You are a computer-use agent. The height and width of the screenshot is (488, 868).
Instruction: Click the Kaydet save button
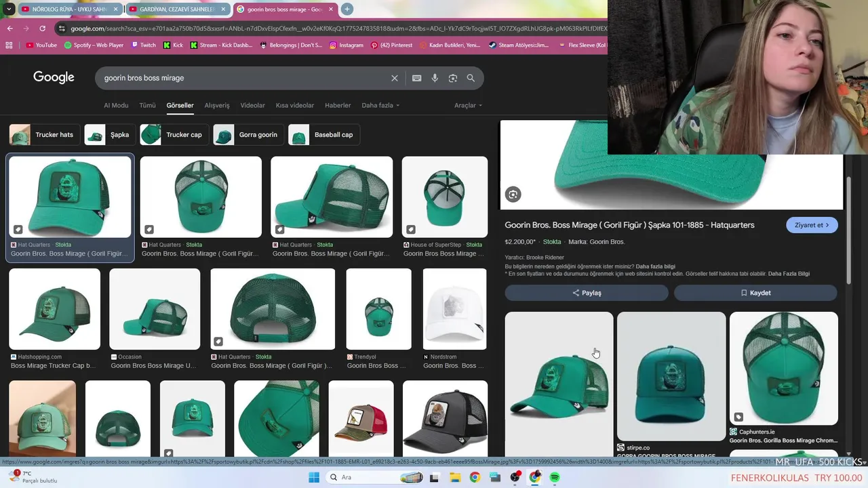tap(755, 293)
